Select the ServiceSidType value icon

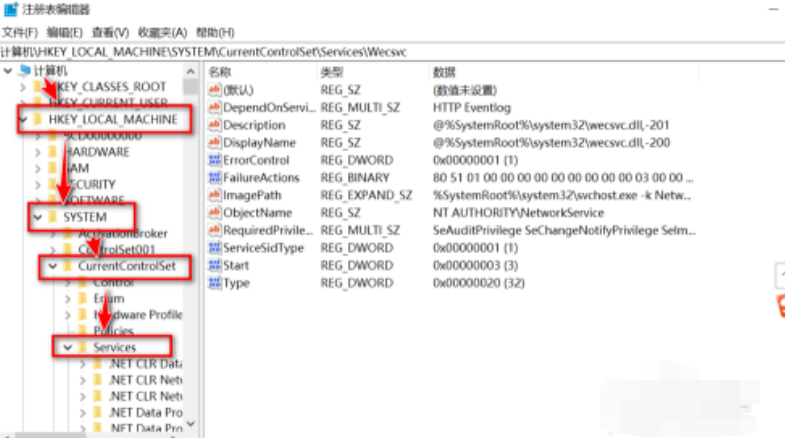(x=214, y=248)
